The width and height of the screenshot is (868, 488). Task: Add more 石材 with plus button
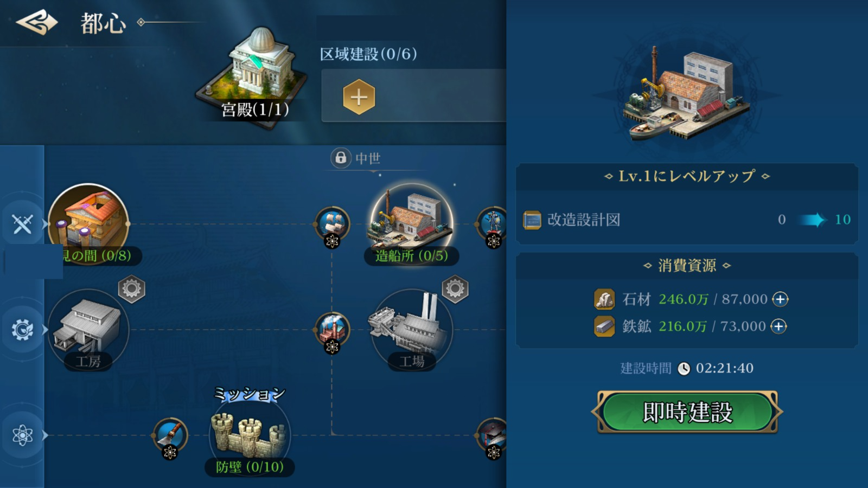[x=780, y=299]
